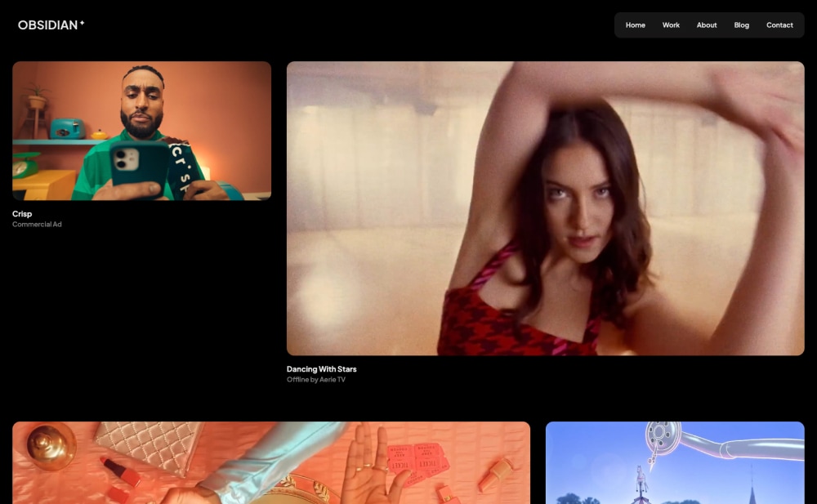The height and width of the screenshot is (504, 817).
Task: Go to the Work page
Action: 671,25
